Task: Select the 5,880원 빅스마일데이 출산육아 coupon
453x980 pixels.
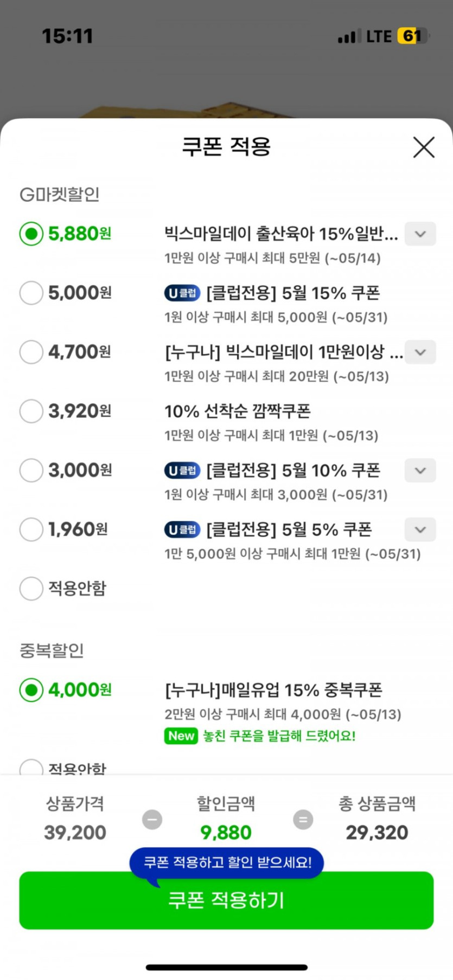Action: pyautogui.click(x=31, y=234)
